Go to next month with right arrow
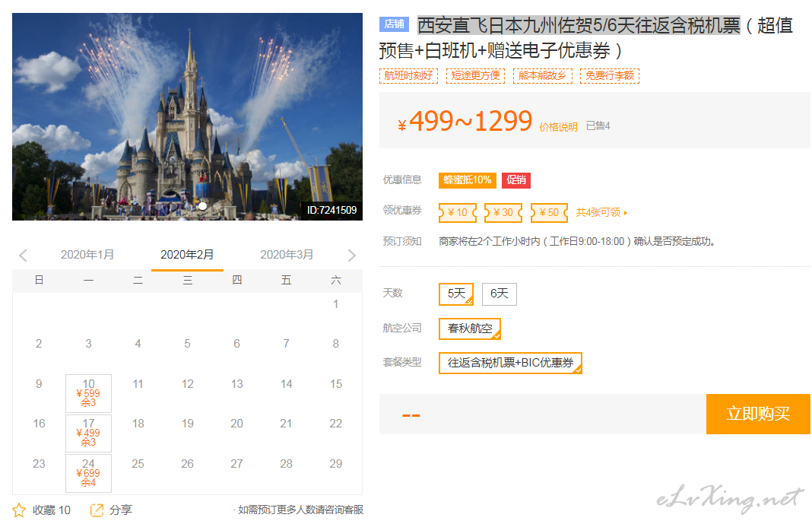The image size is (812, 524). (x=351, y=256)
